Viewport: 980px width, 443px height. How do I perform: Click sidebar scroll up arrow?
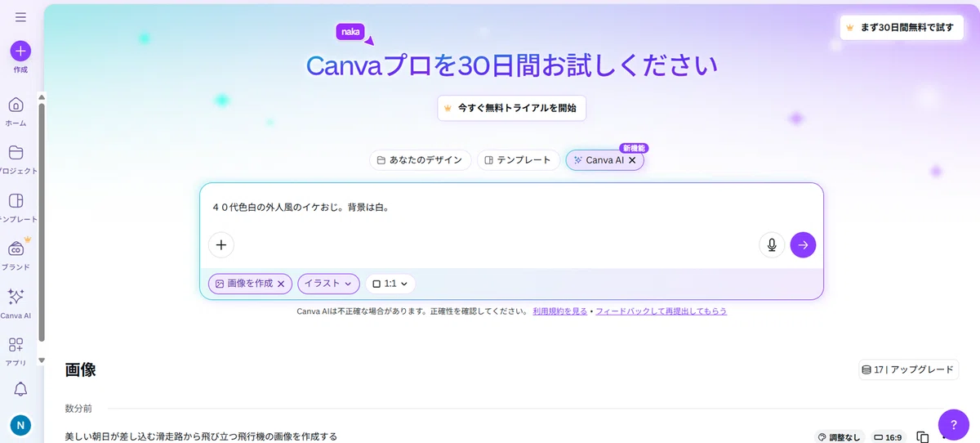(42, 97)
